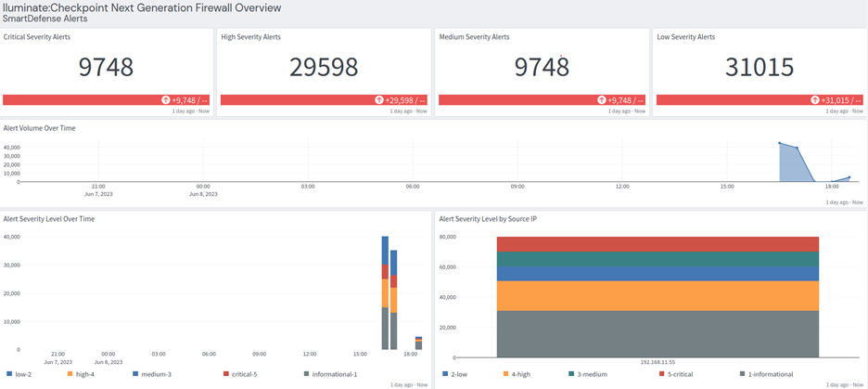Click the 9748 Critical Severity Alerts value
This screenshot has width=868, height=389.
point(106,68)
